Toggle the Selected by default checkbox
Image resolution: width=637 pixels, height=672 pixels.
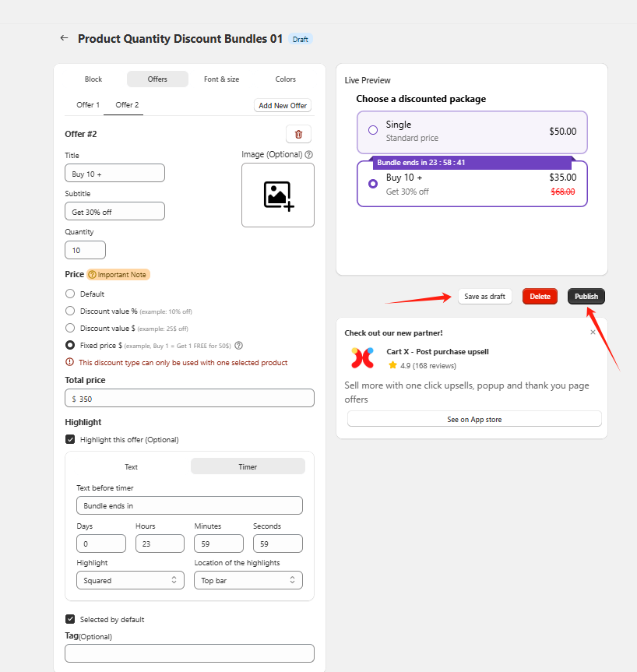pyautogui.click(x=70, y=620)
